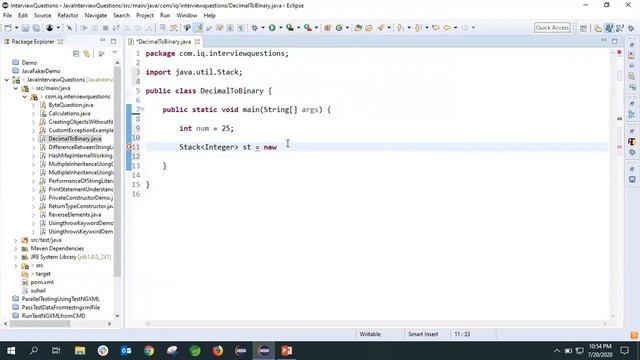
Task: Click the Back navigation arrow
Action: point(447,28)
